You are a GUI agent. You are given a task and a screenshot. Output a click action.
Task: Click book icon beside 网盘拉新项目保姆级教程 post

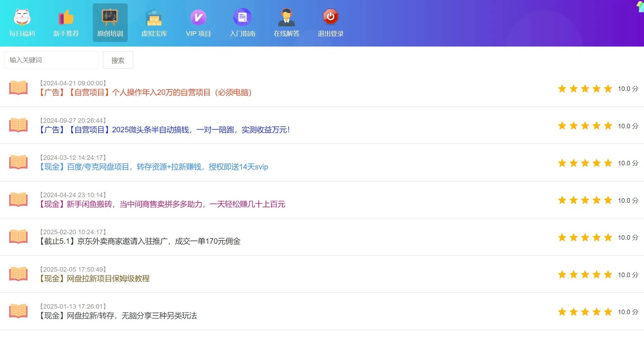[x=18, y=274]
